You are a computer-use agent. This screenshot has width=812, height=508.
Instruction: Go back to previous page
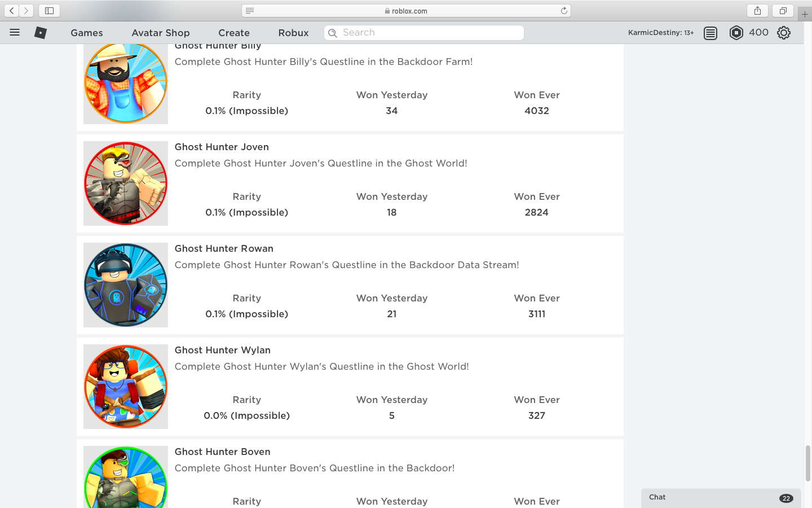pyautogui.click(x=12, y=11)
